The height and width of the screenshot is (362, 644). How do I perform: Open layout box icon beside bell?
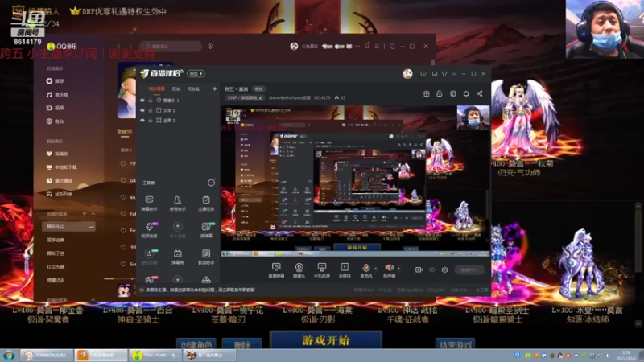point(453,93)
